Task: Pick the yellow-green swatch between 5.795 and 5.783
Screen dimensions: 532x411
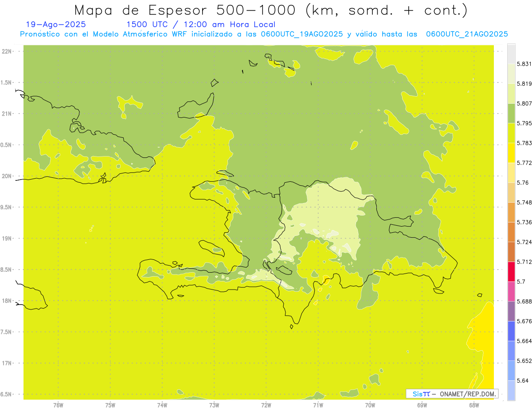Action: pos(511,133)
